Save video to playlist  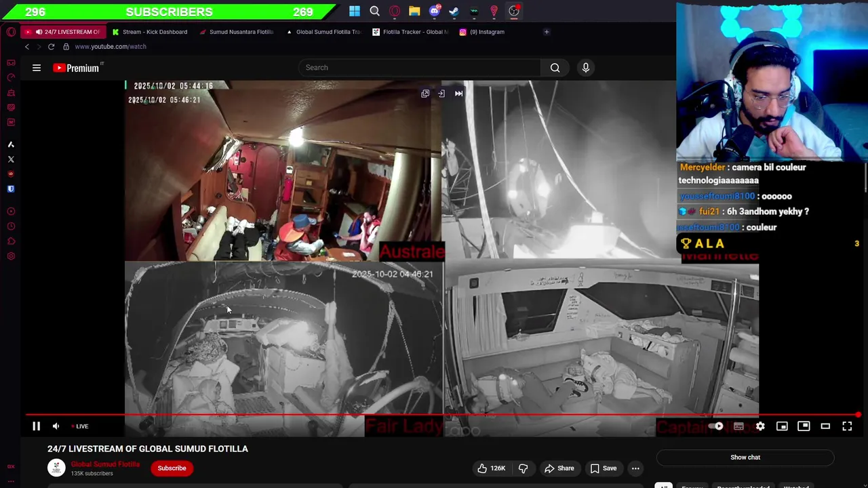tap(604, 468)
